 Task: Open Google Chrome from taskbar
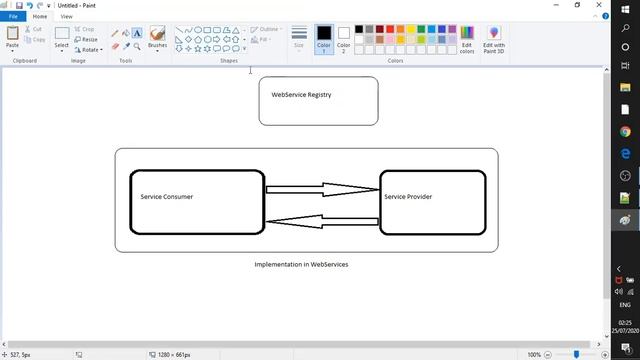pos(625,131)
